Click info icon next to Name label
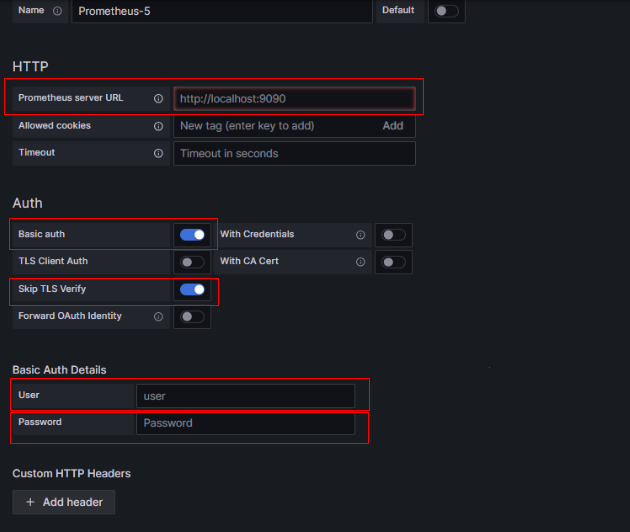630x532 pixels. pos(57,11)
